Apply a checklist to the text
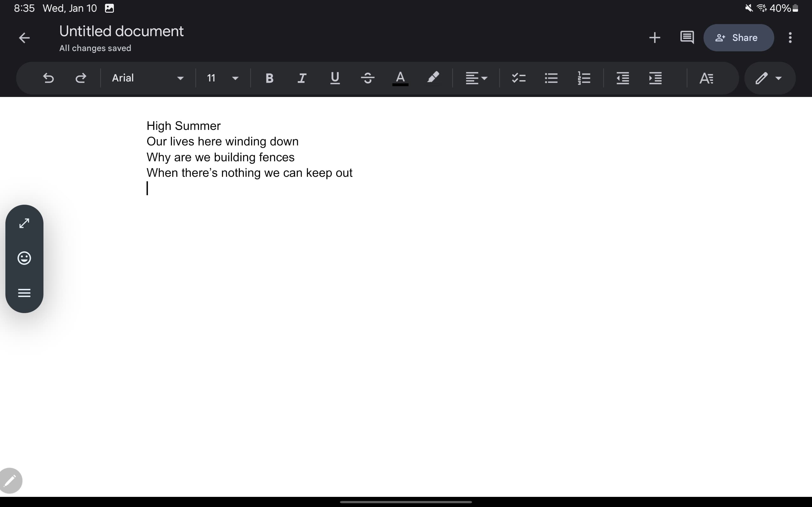812x507 pixels. [x=518, y=78]
